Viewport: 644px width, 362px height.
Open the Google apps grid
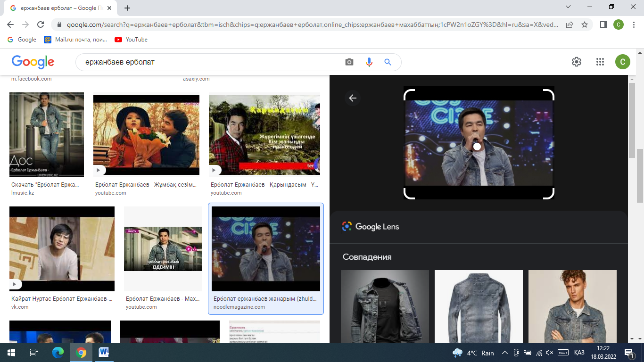(600, 62)
